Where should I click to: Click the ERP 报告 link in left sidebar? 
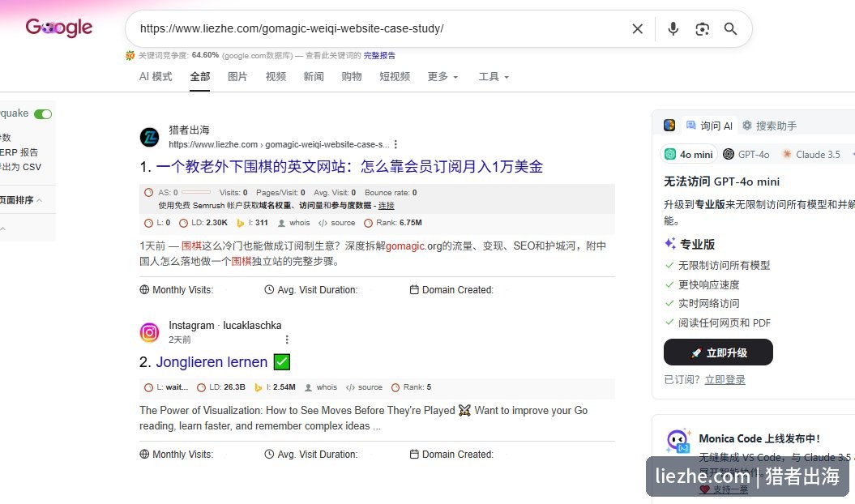tap(19, 152)
